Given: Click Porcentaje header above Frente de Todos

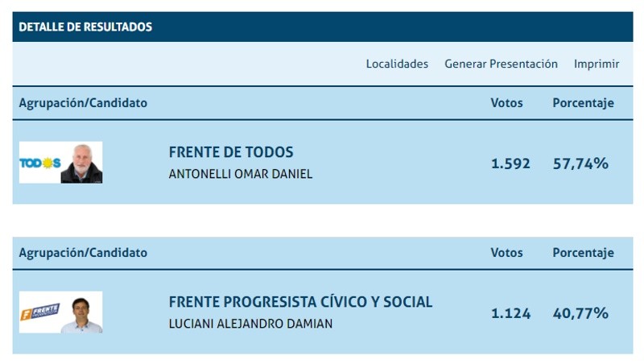Looking at the screenshot, I should click(x=583, y=103).
